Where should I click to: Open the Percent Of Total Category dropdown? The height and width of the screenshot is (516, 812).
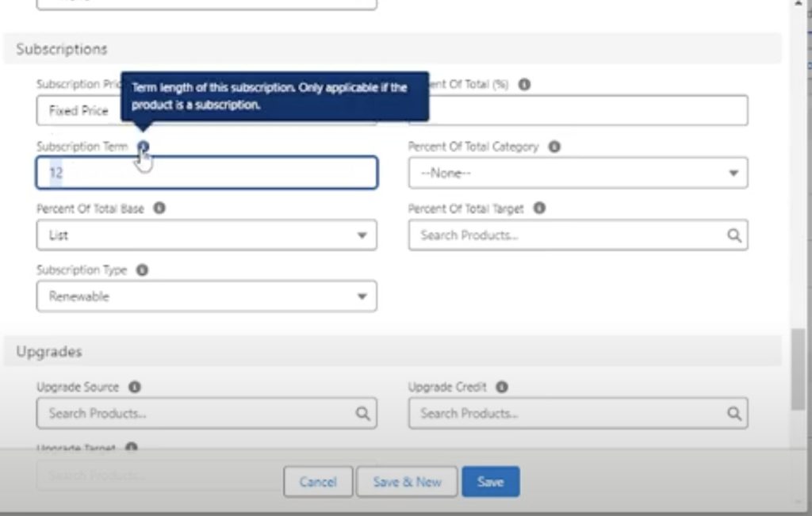click(577, 174)
